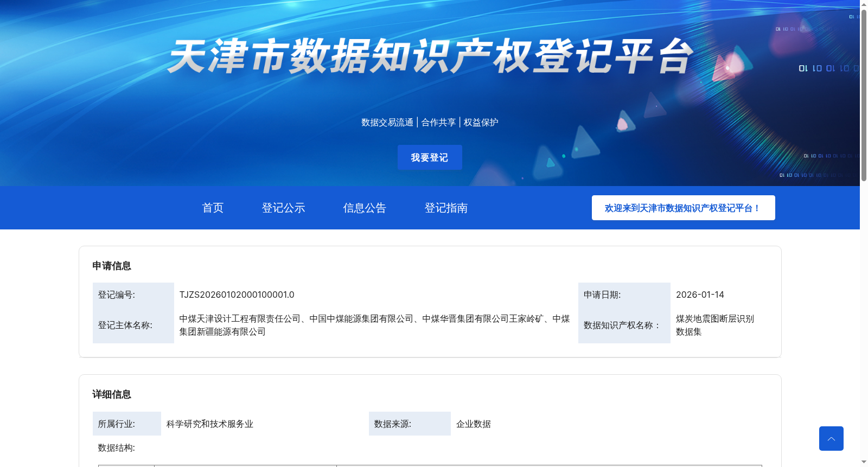Click the 登记主体名称 label cell
The height and width of the screenshot is (467, 868).
coord(133,325)
